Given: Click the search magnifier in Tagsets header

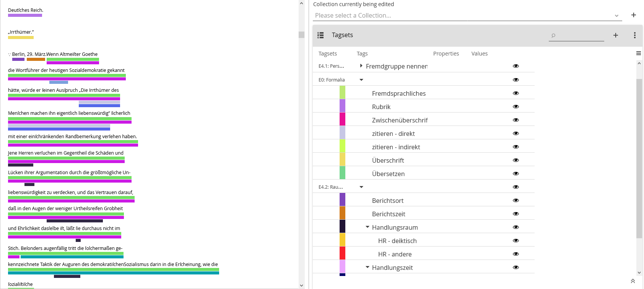Looking at the screenshot, I should click(x=553, y=36).
